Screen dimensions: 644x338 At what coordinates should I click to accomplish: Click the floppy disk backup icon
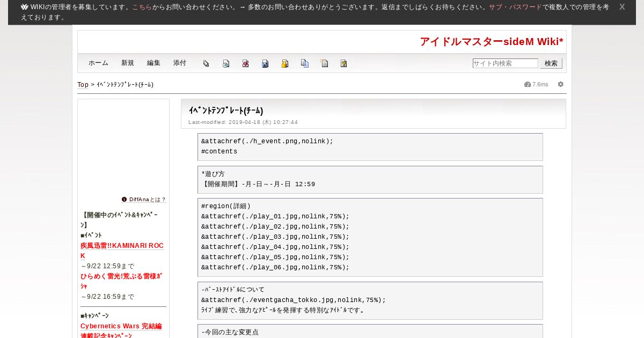(x=265, y=63)
